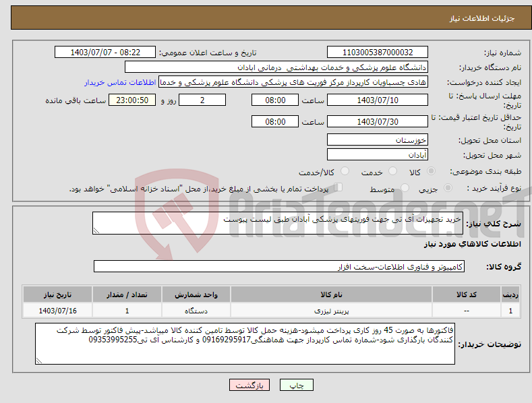The height and width of the screenshot is (403, 532).
Task: Click the remaining days field showing 2
Action: (202, 100)
